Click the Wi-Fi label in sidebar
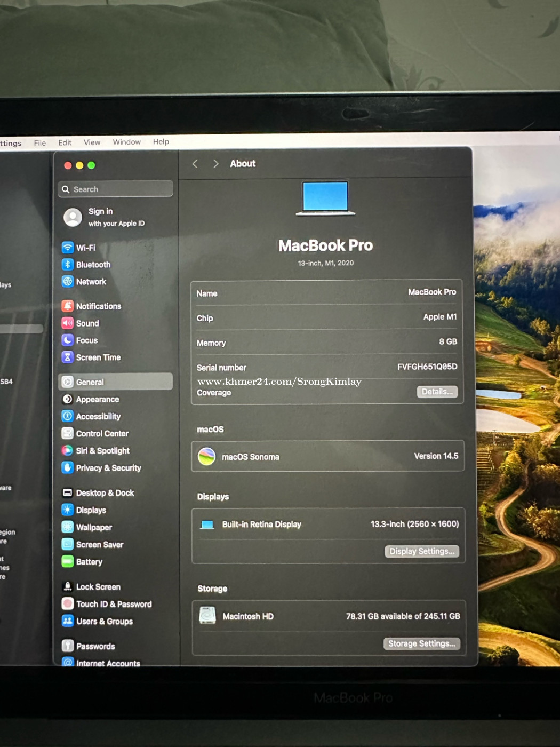Image resolution: width=560 pixels, height=747 pixels. (86, 248)
